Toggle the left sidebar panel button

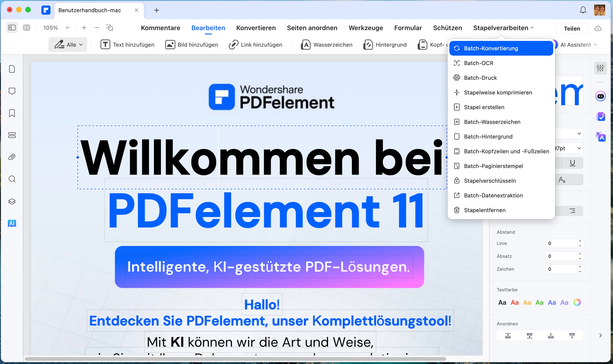[x=12, y=28]
